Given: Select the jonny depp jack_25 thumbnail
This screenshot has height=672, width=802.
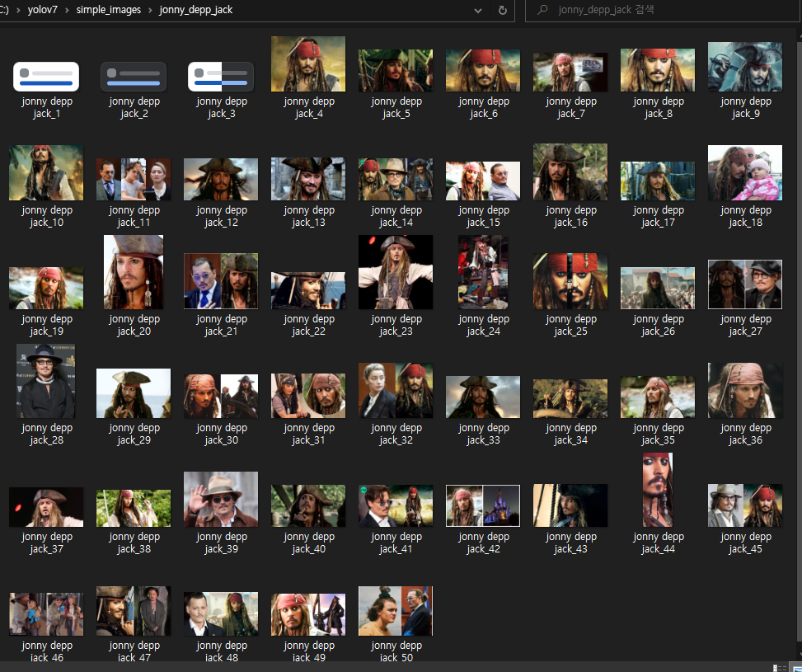Looking at the screenshot, I should 570,281.
